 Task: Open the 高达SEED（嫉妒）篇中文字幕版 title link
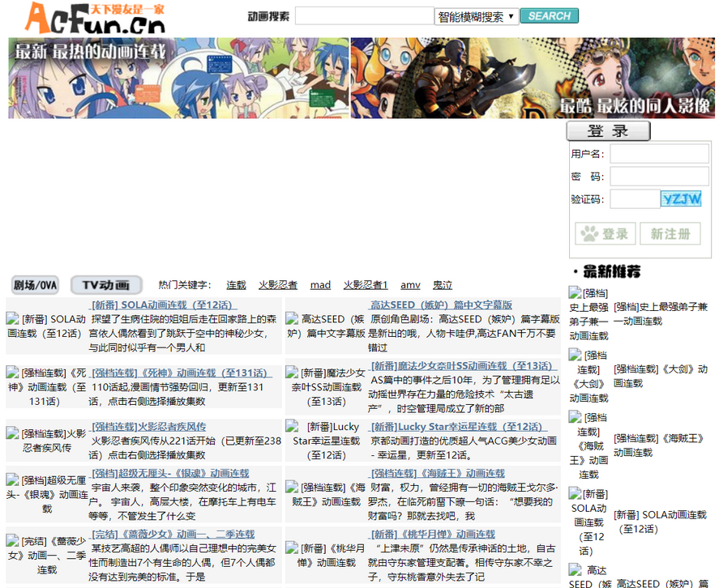coord(441,305)
